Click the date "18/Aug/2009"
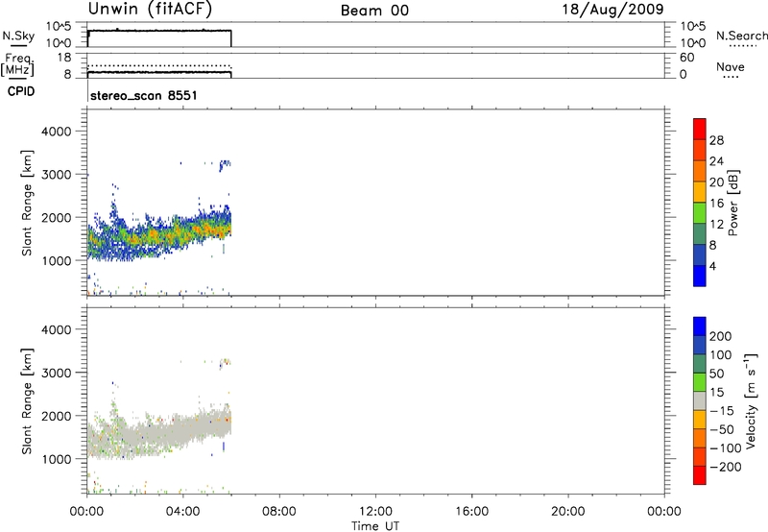The image size is (768, 532). 612,10
